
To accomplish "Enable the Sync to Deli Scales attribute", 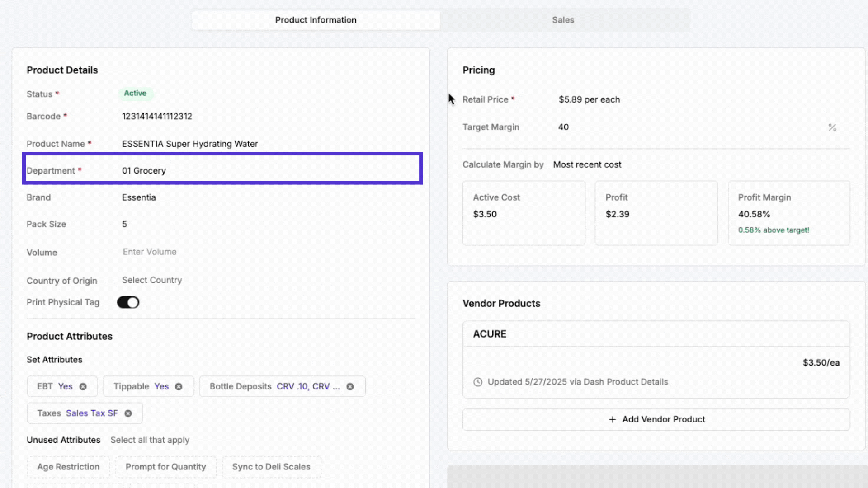I will point(271,467).
